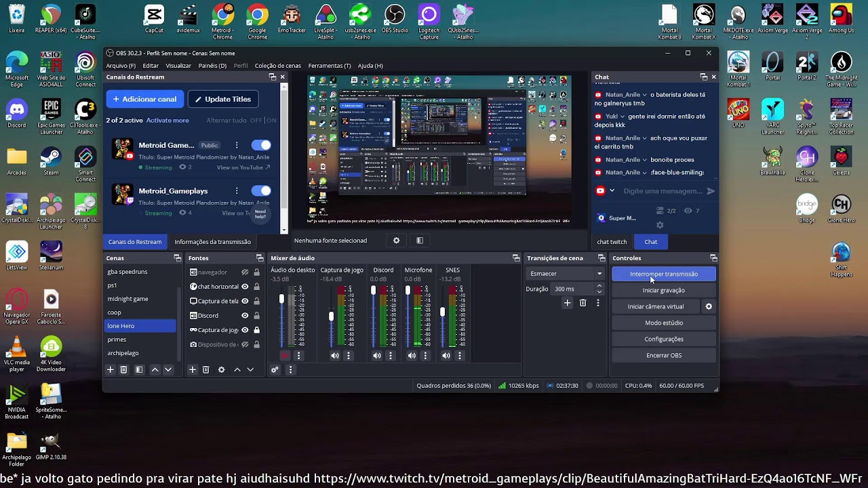Show the navegador source

(245, 272)
